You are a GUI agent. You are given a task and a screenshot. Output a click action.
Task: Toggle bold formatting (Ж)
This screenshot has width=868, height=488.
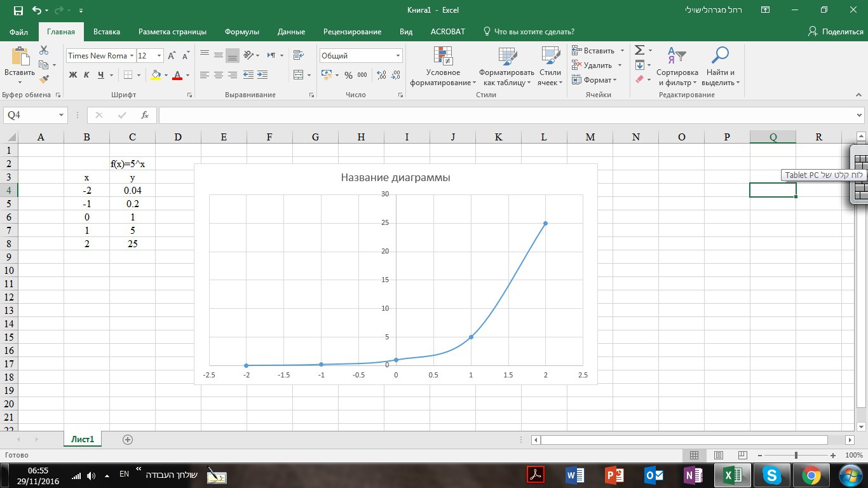click(72, 75)
